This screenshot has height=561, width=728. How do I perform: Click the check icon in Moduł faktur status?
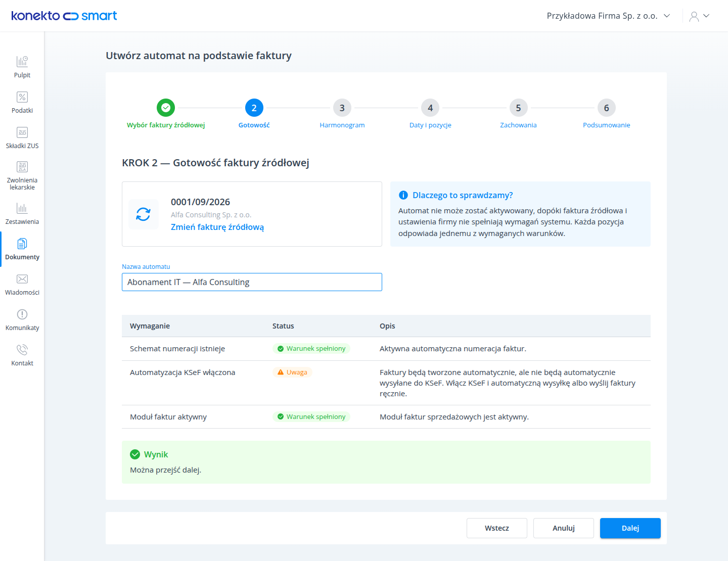[281, 417]
